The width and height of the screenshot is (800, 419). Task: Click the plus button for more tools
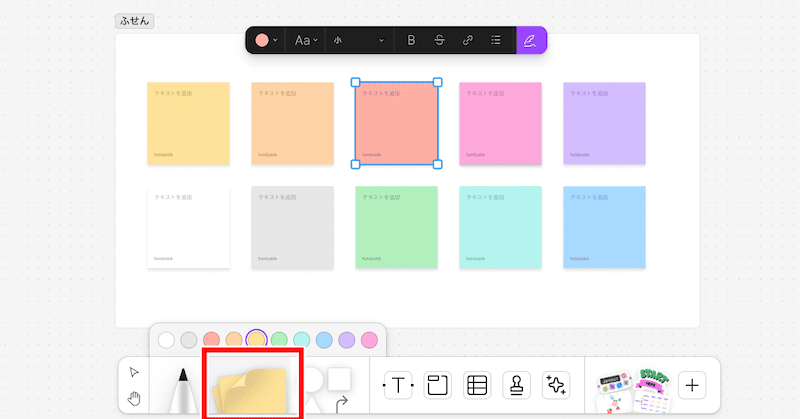click(x=692, y=385)
